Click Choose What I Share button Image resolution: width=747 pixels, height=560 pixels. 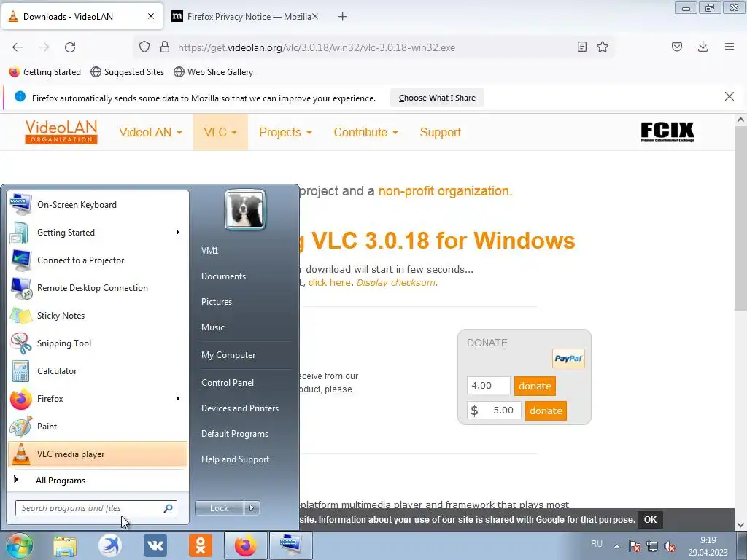pyautogui.click(x=438, y=98)
